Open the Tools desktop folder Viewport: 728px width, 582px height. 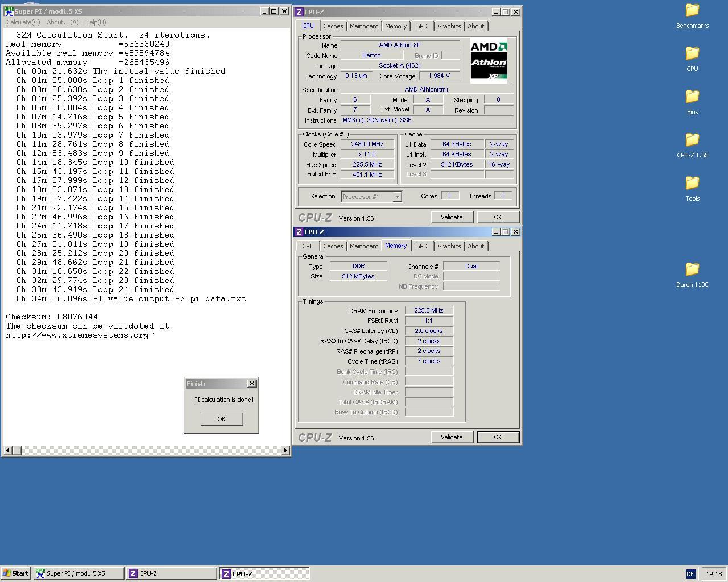pyautogui.click(x=692, y=188)
